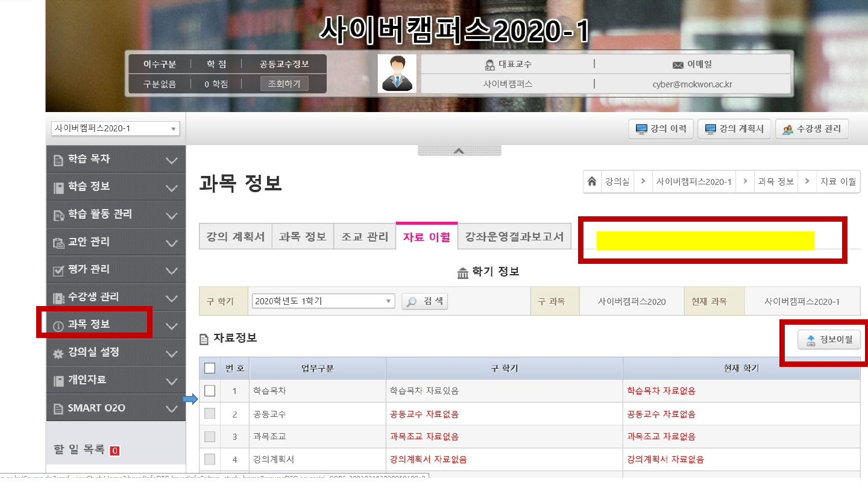Screen dimensions: 868x488
Task: Check the 공동교수 row checkbox
Action: [210, 414]
